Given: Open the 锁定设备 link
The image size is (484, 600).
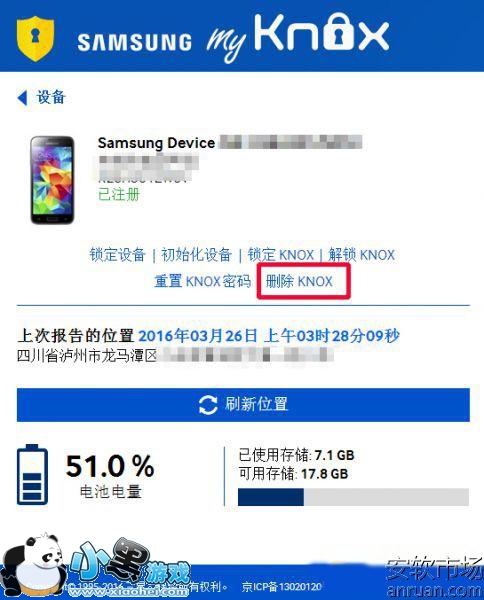Looking at the screenshot, I should 117,254.
